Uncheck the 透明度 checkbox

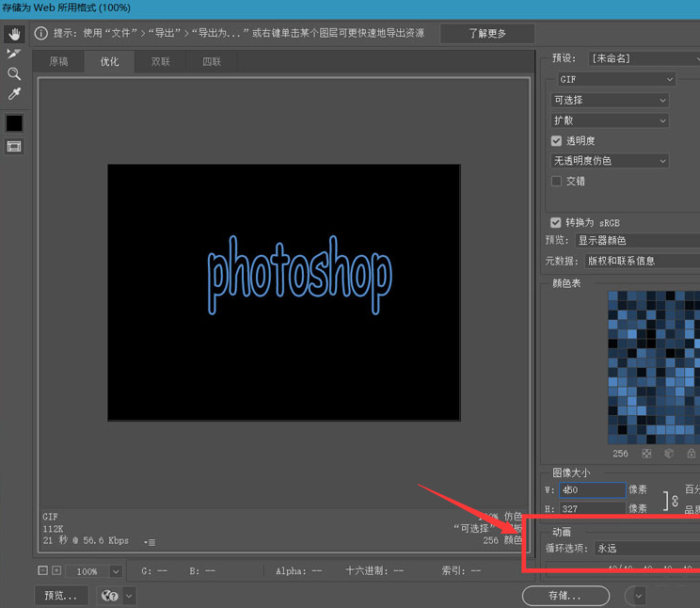[x=557, y=140]
